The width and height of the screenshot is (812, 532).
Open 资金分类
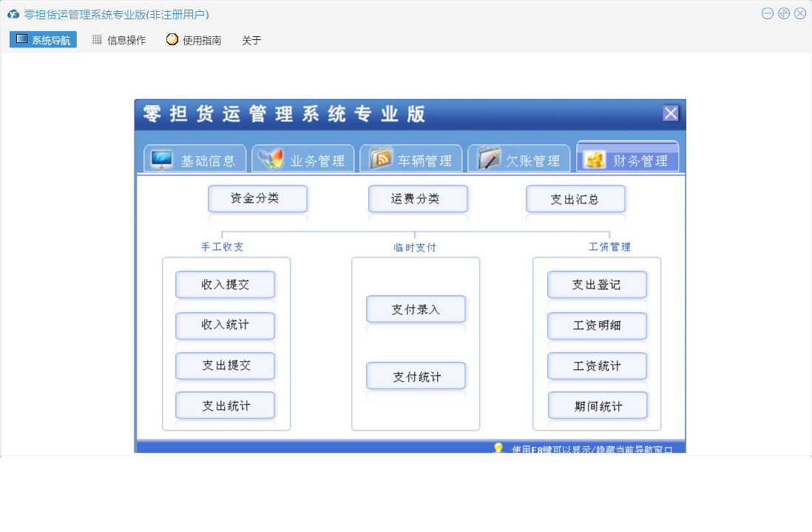click(x=257, y=198)
